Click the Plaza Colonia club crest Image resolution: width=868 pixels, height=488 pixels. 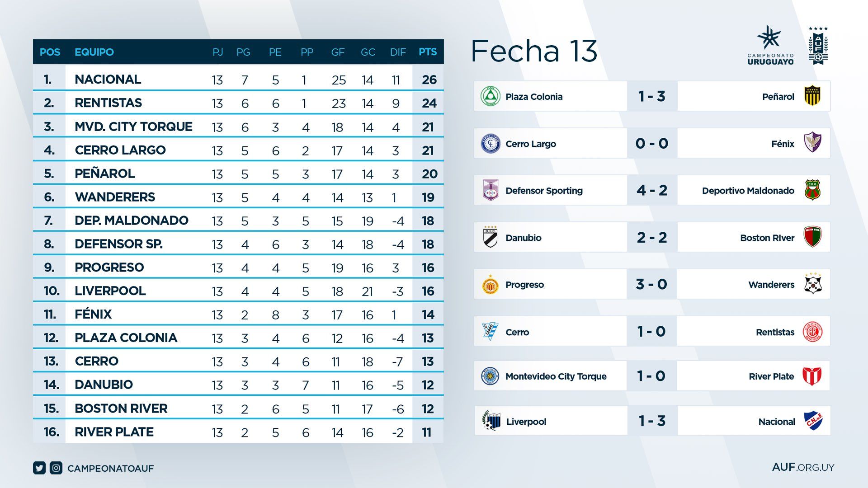[x=489, y=96]
